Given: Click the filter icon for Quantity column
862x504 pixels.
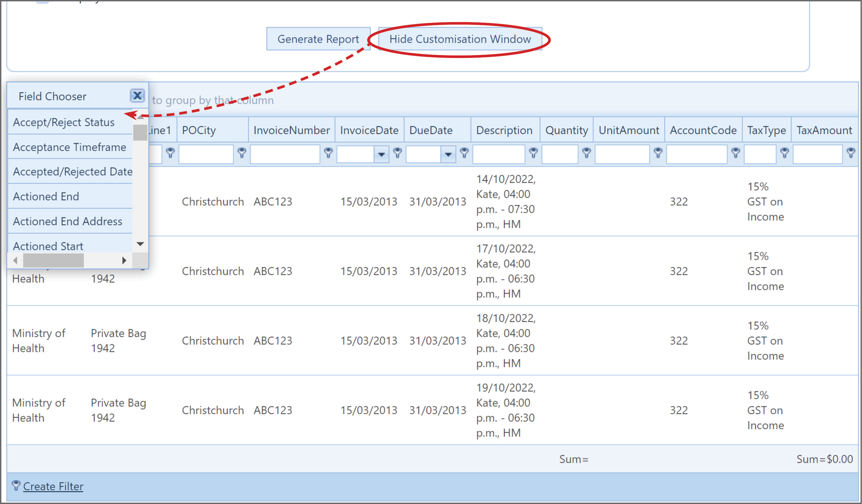Looking at the screenshot, I should coord(586,153).
